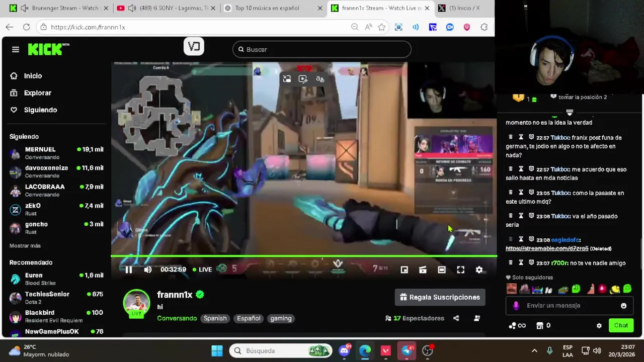Open the Kick hamburger menu
The width and height of the screenshot is (644, 362).
click(16, 49)
